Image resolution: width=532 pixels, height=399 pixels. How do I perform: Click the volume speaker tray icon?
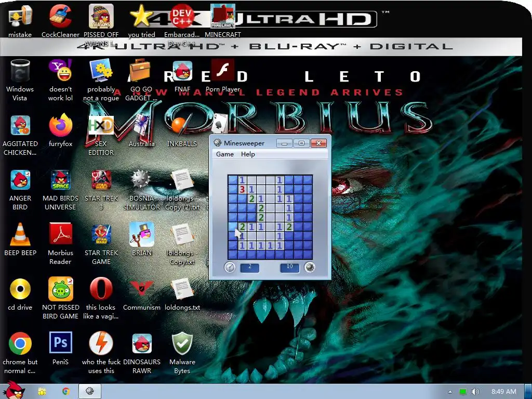[475, 392]
